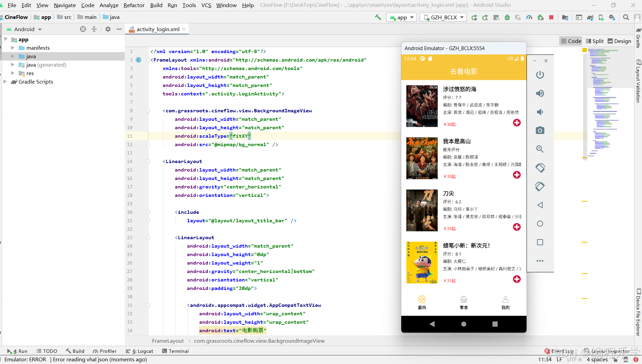Image resolution: width=642 pixels, height=364 pixels.
Task: Open the Device Manager icon in the toolbar
Action: pos(601,17)
